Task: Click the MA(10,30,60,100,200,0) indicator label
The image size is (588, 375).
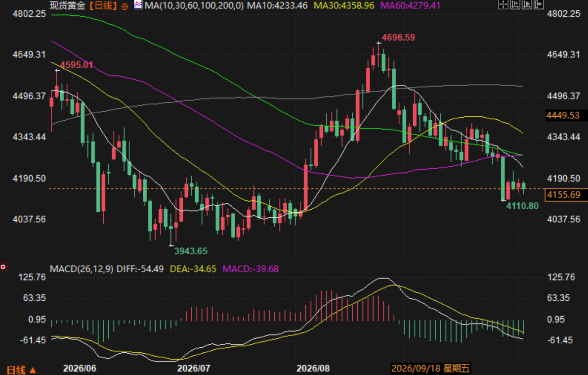Action: click(x=194, y=5)
